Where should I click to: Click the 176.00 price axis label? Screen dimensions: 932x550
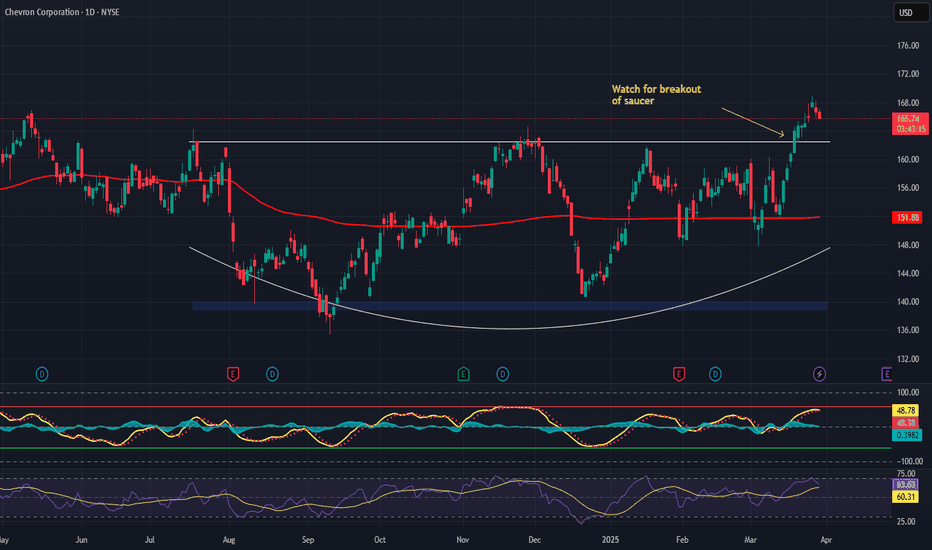pyautogui.click(x=908, y=46)
